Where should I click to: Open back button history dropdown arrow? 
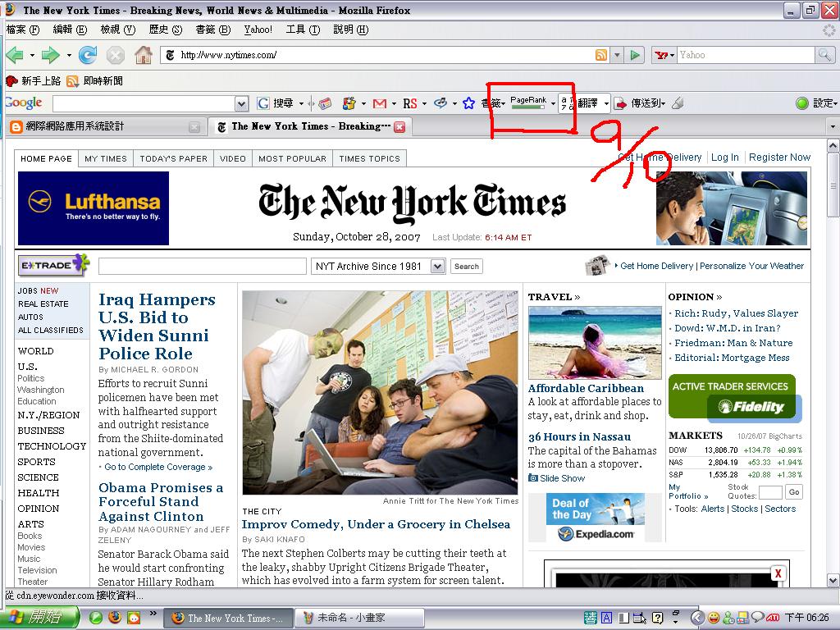[x=32, y=55]
